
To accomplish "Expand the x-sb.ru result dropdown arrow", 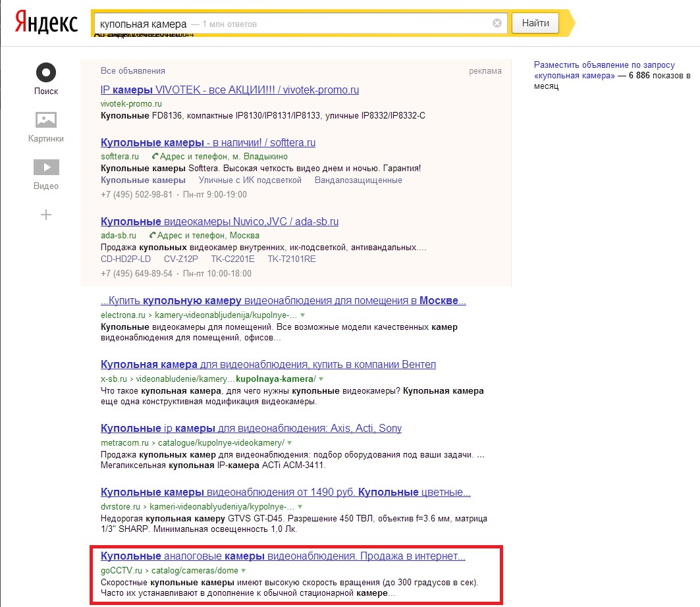I will coord(321,379).
